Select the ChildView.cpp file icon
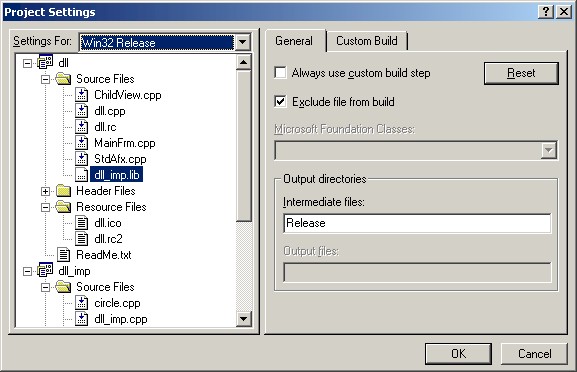The width and height of the screenshot is (577, 372). pos(81,95)
